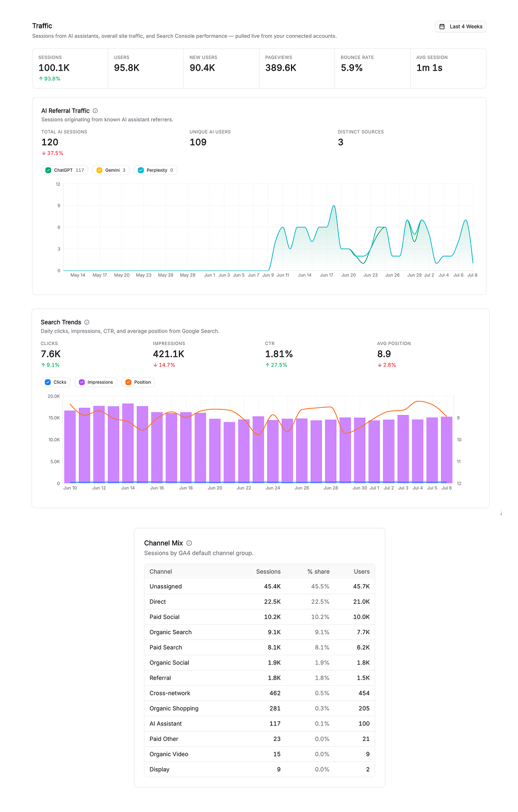Viewport: 518px width, 812px height.
Task: Click the Users column header in Channel Mix
Action: 362,572
